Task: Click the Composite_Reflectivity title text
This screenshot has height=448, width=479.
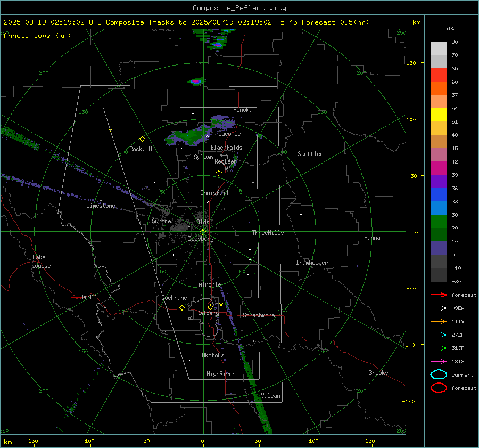Action: (239, 8)
